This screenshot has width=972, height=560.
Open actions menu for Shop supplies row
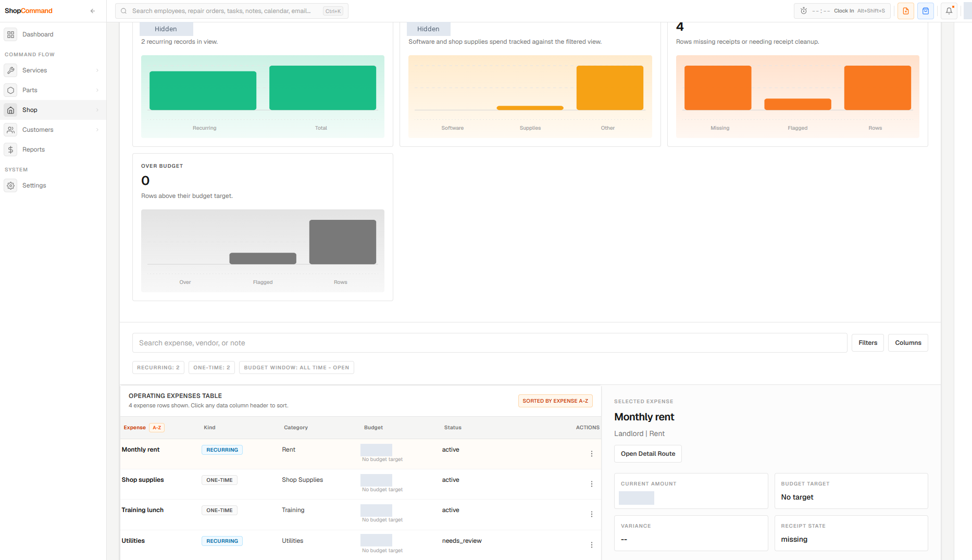click(x=592, y=484)
